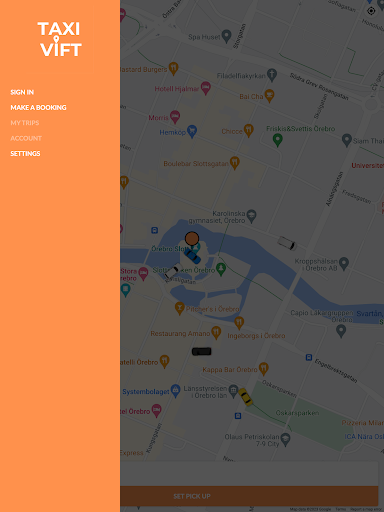
Task: Tap the white van near Kroppshälsan
Action: tap(287, 243)
